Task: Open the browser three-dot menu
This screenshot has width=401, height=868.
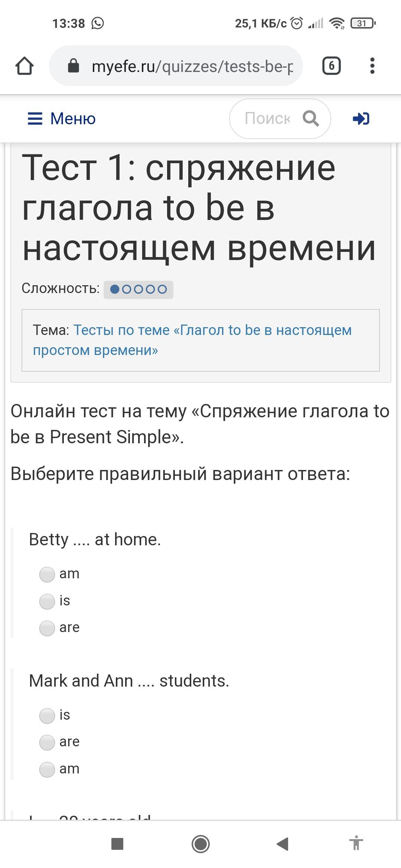Action: (372, 66)
